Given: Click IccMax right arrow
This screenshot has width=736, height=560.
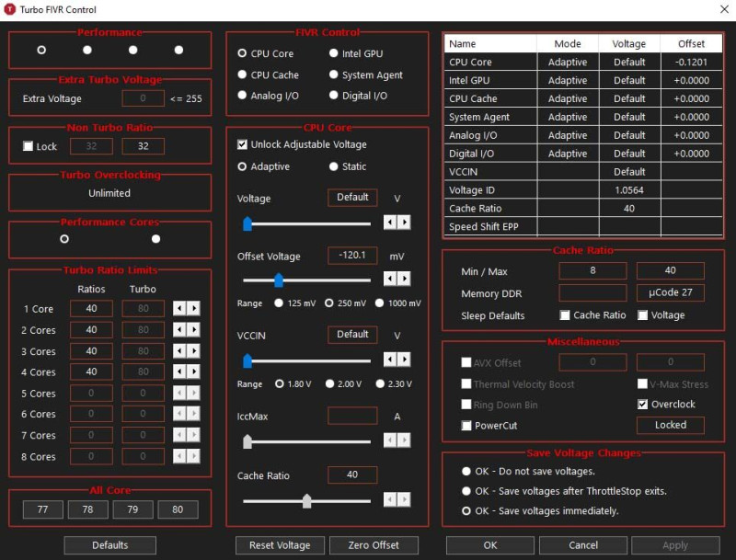Looking at the screenshot, I should click(404, 440).
